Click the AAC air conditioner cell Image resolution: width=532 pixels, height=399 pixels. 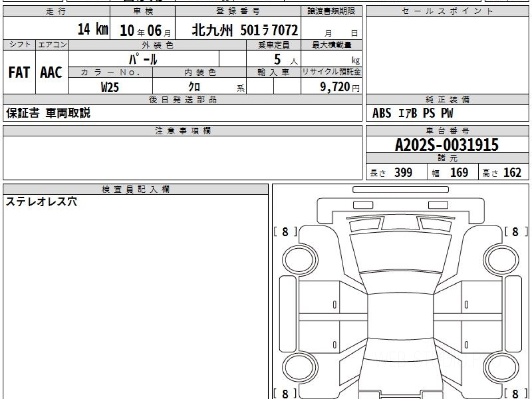click(51, 72)
